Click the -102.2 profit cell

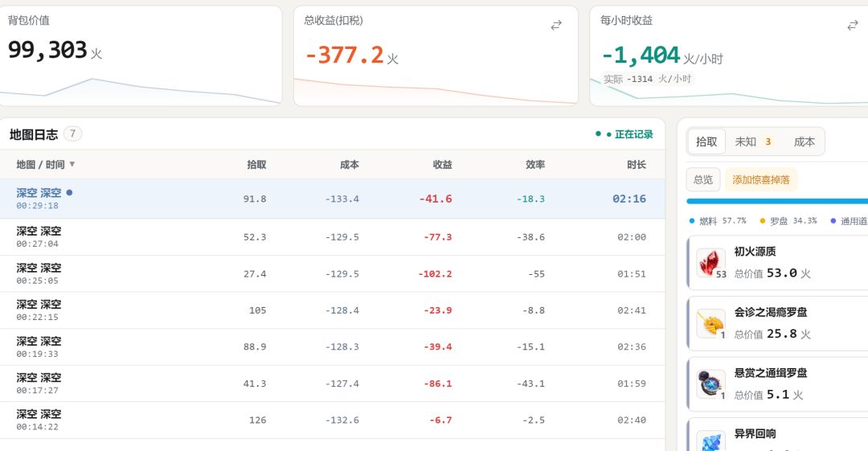[435, 273]
